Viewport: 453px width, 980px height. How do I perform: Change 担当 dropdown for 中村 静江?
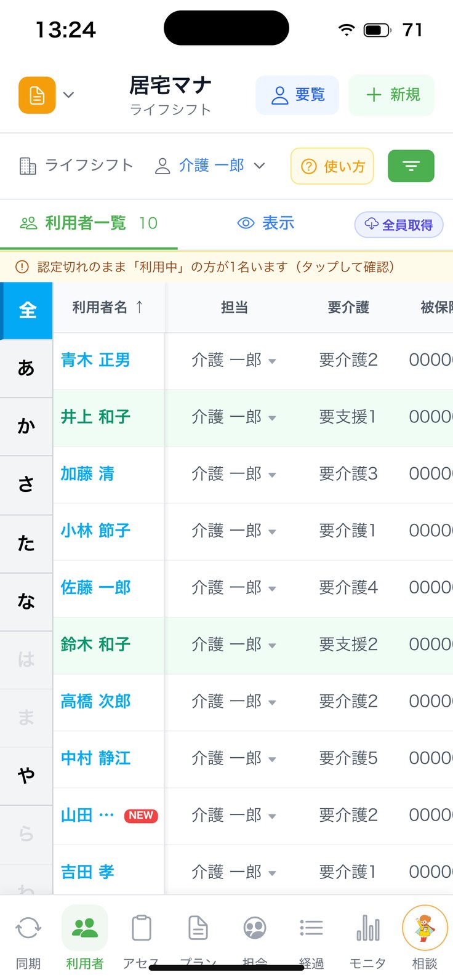point(234,758)
